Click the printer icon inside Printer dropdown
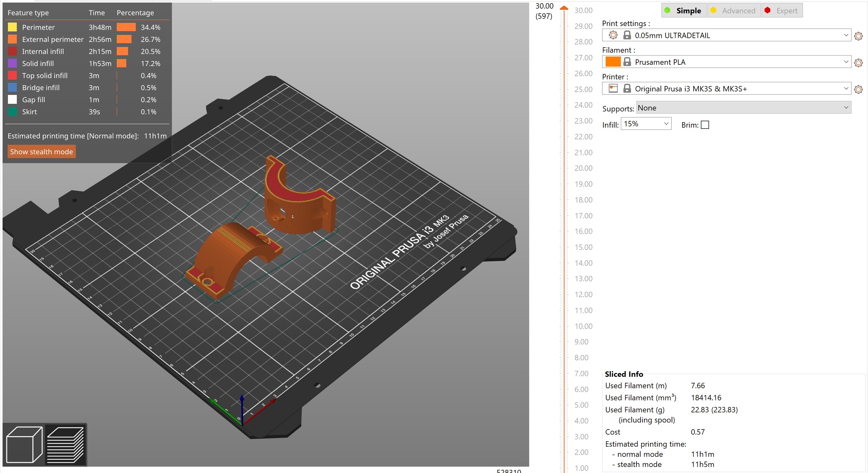868x473 pixels. click(613, 88)
